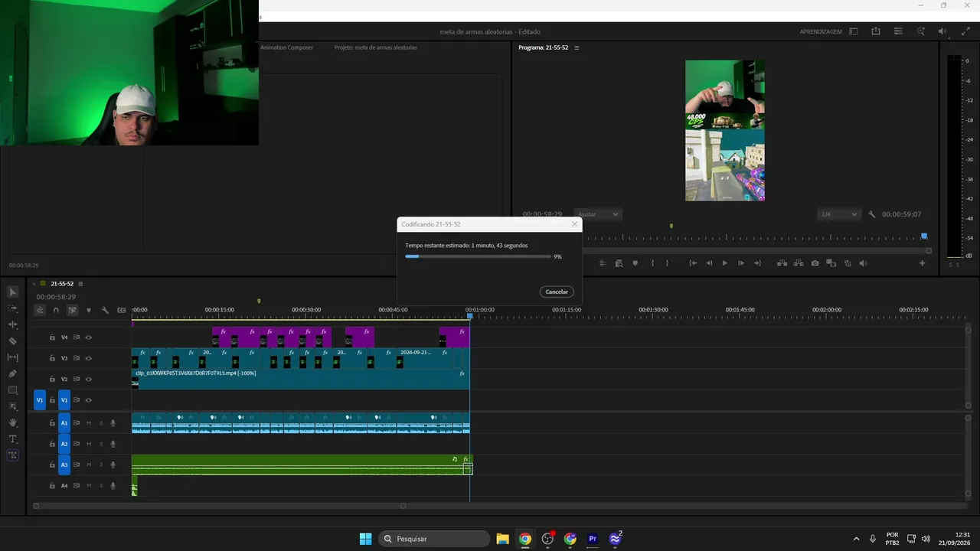Mute audio track A1
Screen dimensions: 980x551
click(x=89, y=423)
